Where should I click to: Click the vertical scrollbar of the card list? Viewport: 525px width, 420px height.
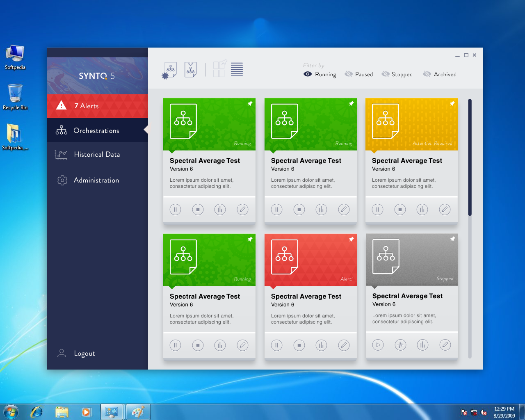(470, 157)
